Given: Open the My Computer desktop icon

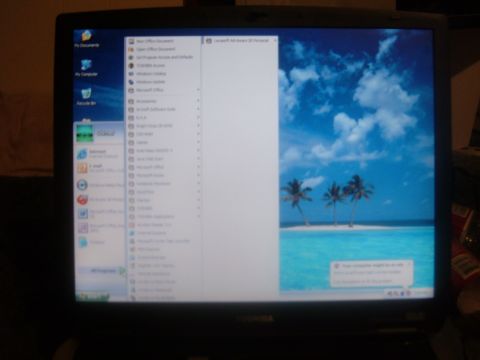Looking at the screenshot, I should (x=86, y=68).
